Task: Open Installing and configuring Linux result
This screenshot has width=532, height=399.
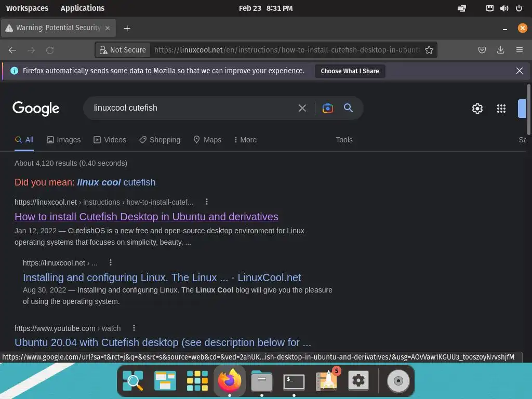Action: tap(162, 277)
